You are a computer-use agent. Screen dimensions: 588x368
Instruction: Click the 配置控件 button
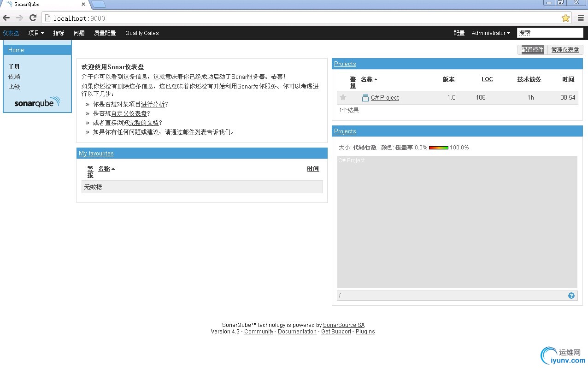[x=532, y=50]
